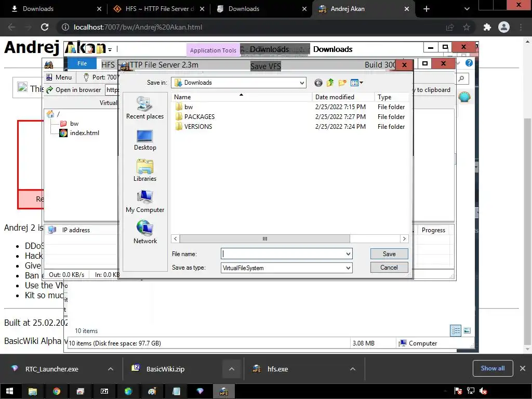Screen dimensions: 532x399
Task: Click the muted volume tray icon
Action: pos(483,391)
